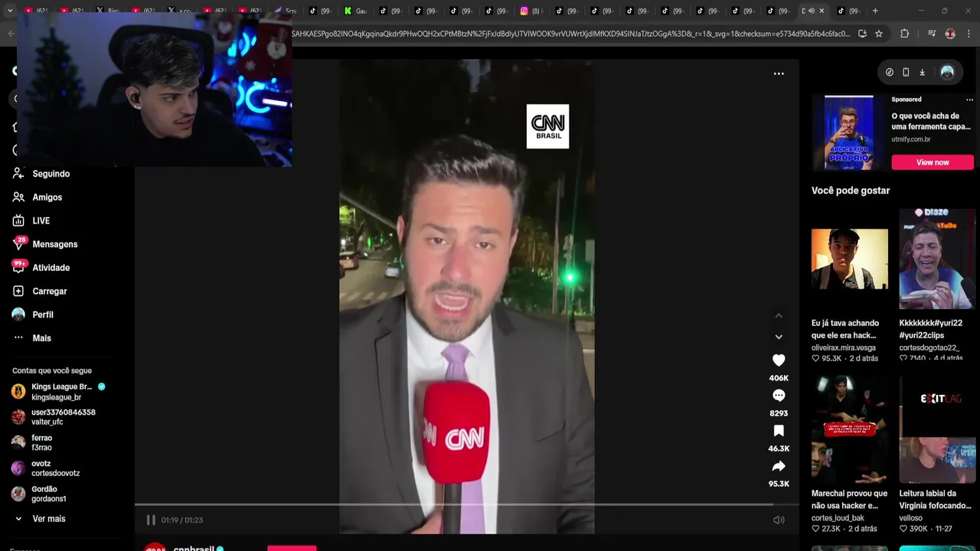Open the browser media control icon
This screenshot has height=551, width=980.
(932, 34)
